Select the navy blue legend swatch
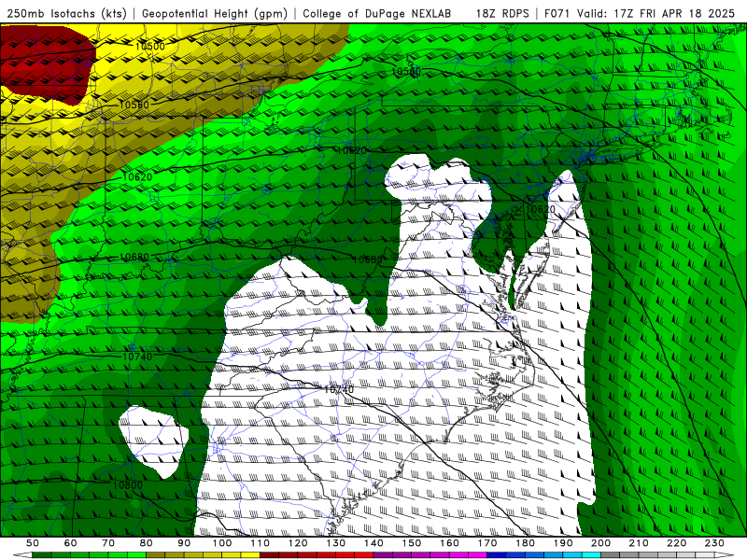This screenshot has height=560, width=747. coord(497,555)
